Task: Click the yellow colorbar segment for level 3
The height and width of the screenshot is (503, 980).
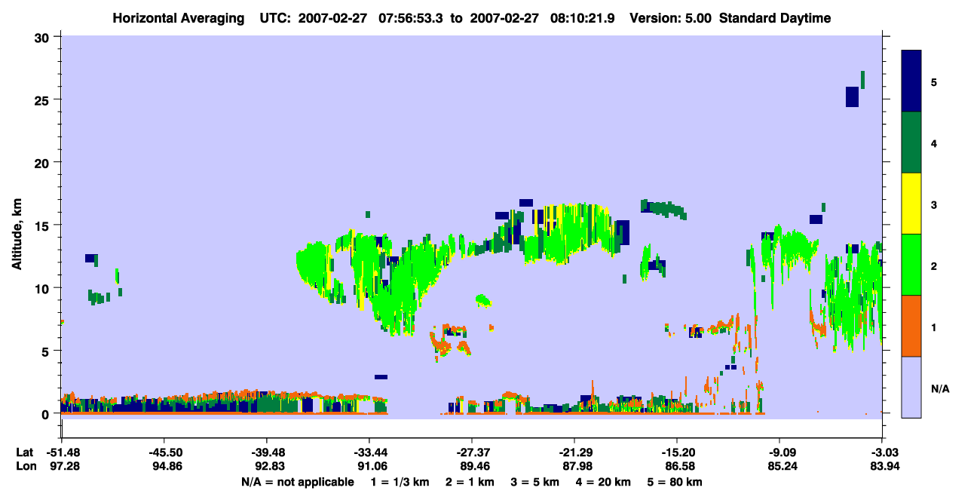Action: [x=911, y=204]
